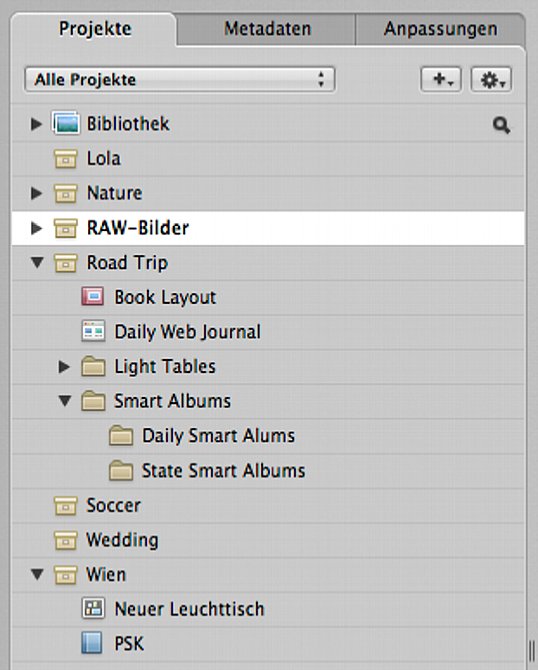This screenshot has height=670, width=538.
Task: Click the panel resize handle at bottom right
Action: tap(532, 652)
